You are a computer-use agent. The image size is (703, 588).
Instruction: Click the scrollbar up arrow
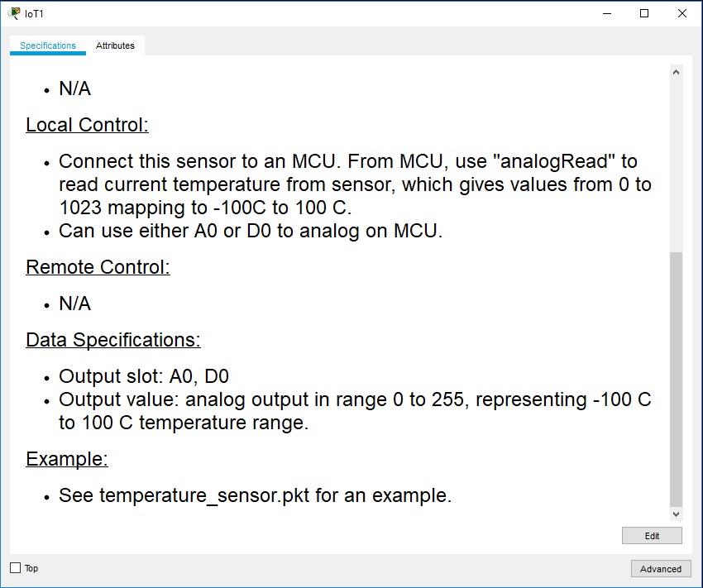(677, 70)
